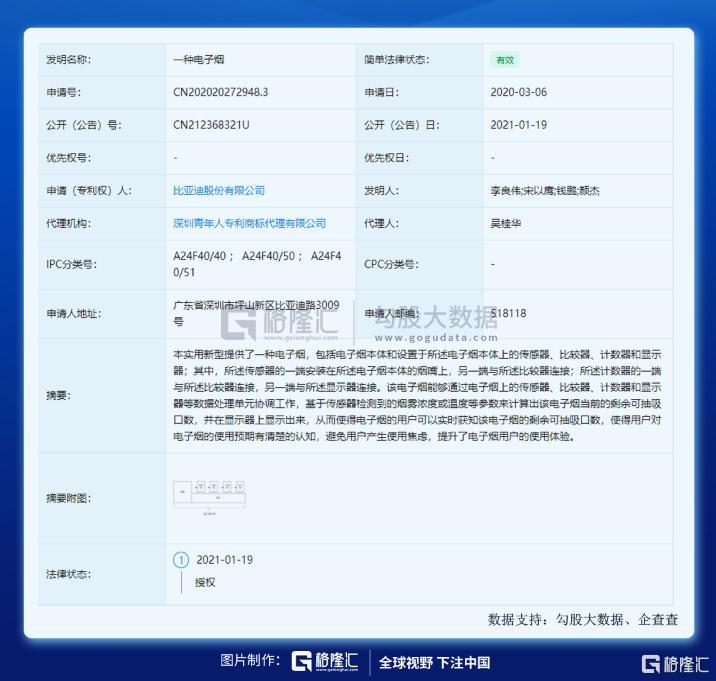The width and height of the screenshot is (716, 681).
Task: Click the applicant address 广东省深圳市坪山新区比亚迪路3009号
Action: tap(256, 313)
